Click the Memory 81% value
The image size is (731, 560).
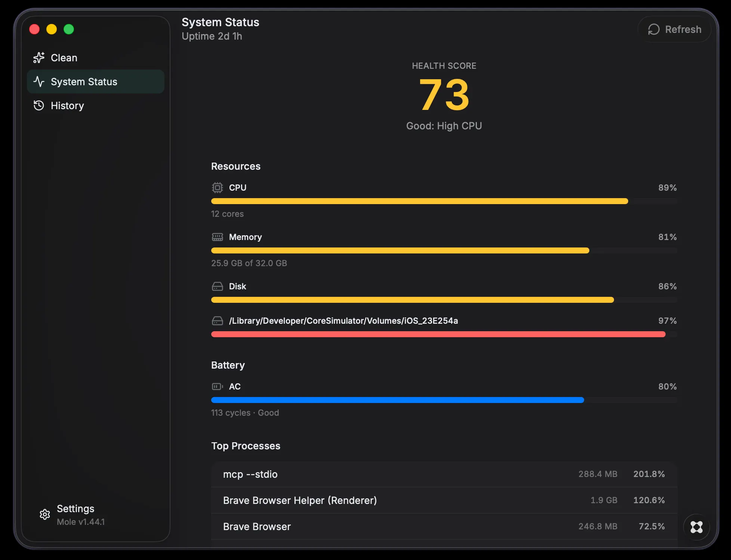click(667, 237)
